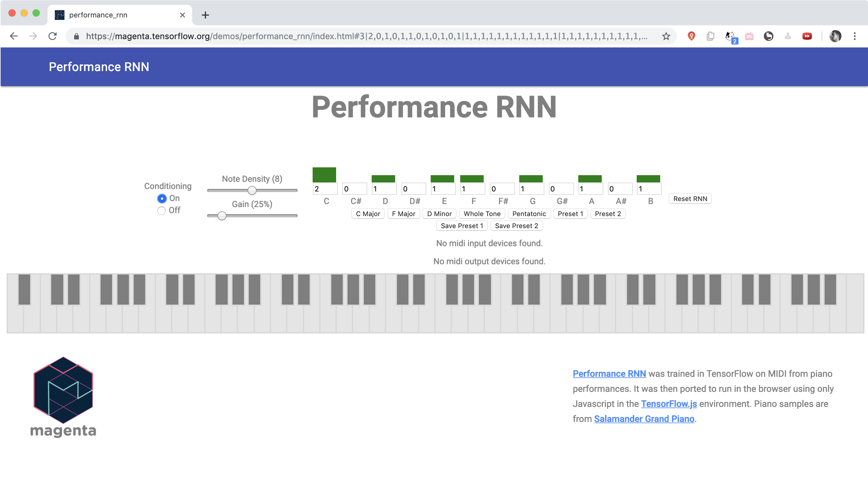Click the Save Preset 1 button
Viewport: 868px width, 496px height.
(x=461, y=225)
